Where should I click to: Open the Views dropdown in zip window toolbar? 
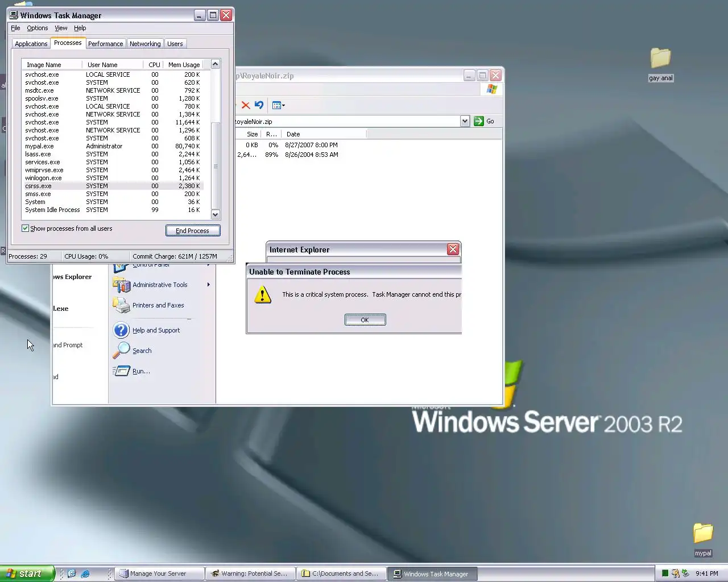(x=279, y=105)
